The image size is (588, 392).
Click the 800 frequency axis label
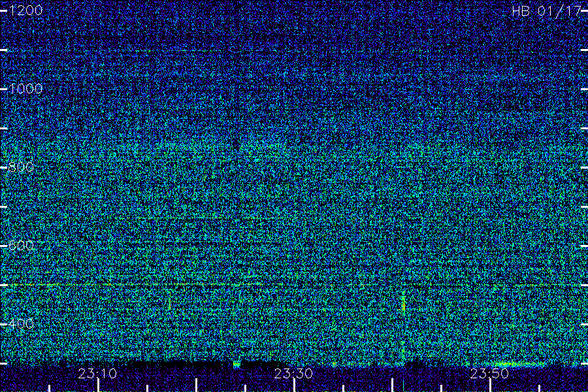(x=21, y=167)
